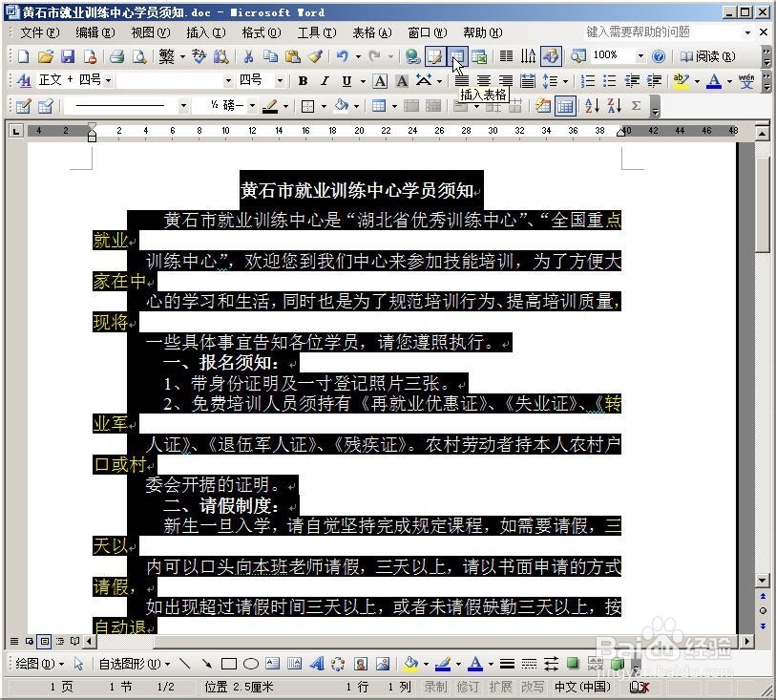This screenshot has width=776, height=700.
Task: Select the Arrow drawing tool
Action: (x=207, y=664)
